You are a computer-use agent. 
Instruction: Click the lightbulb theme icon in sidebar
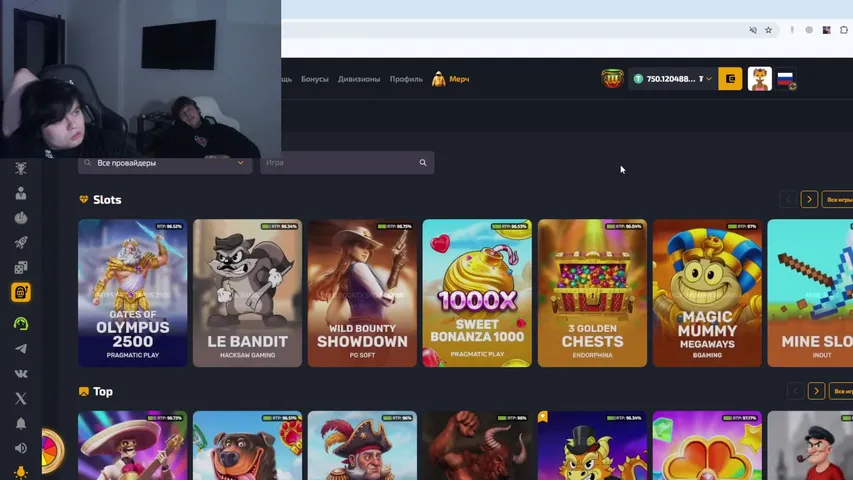pyautogui.click(x=21, y=472)
